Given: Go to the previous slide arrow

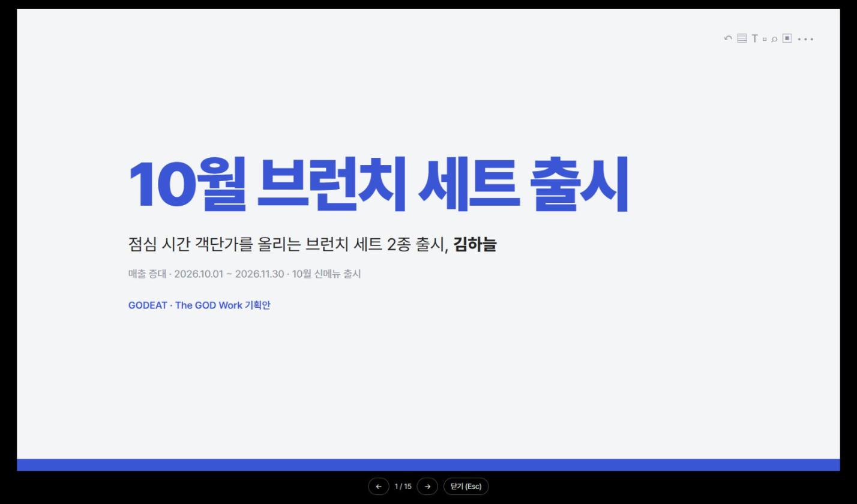Looking at the screenshot, I should (379, 487).
